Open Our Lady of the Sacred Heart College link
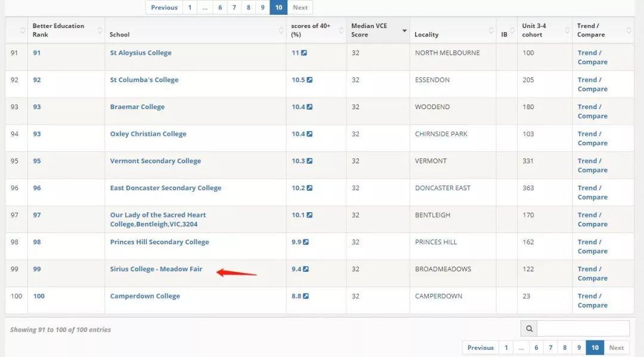The width and height of the screenshot is (644, 357). click(158, 219)
